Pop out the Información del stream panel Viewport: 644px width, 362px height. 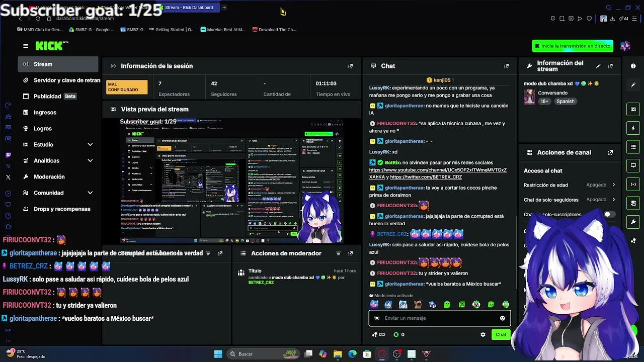[610, 66]
